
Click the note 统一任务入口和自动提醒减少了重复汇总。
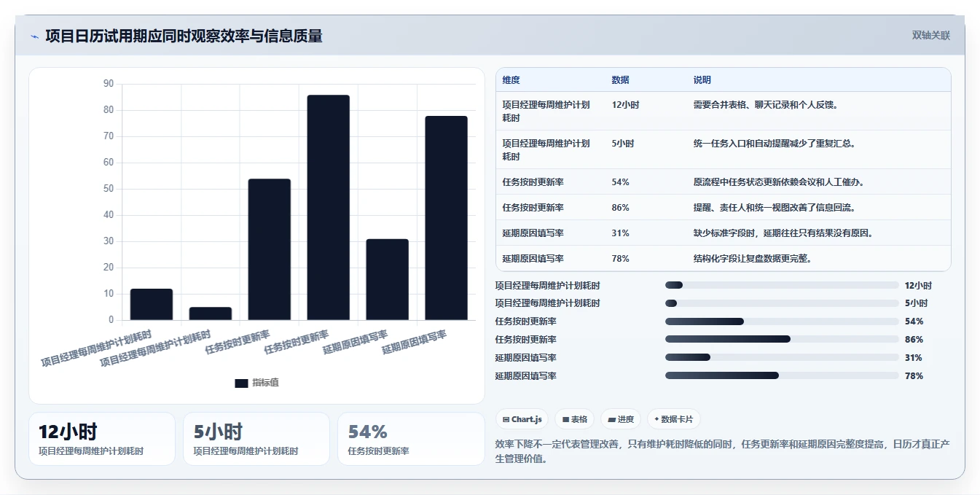coord(775,143)
